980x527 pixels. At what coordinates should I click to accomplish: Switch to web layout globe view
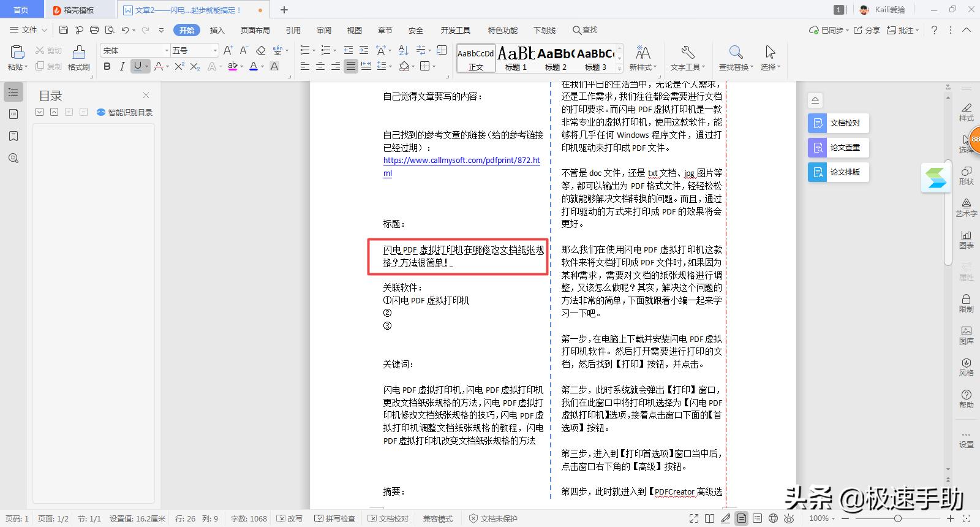click(x=773, y=518)
